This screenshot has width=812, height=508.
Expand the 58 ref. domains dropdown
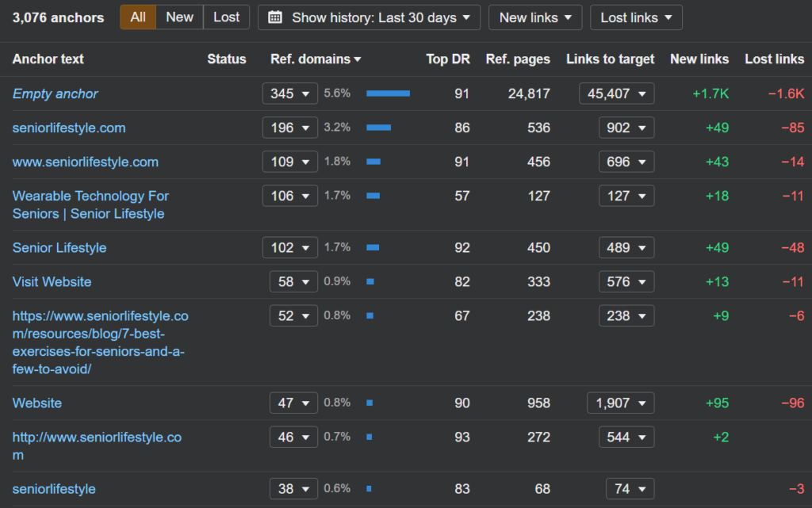(x=293, y=282)
